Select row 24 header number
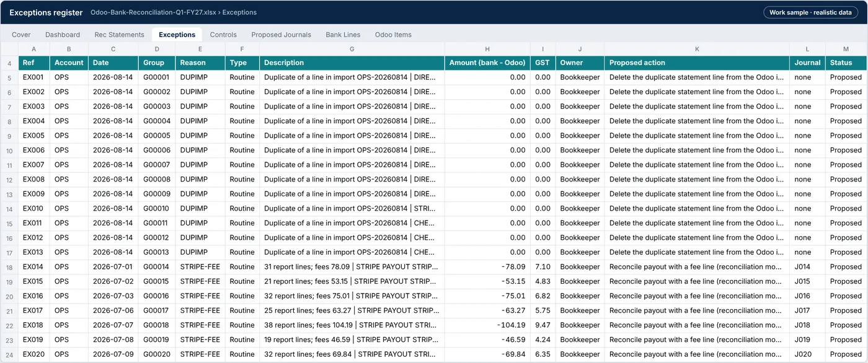Screen dimensions: 868x363 tap(9, 354)
